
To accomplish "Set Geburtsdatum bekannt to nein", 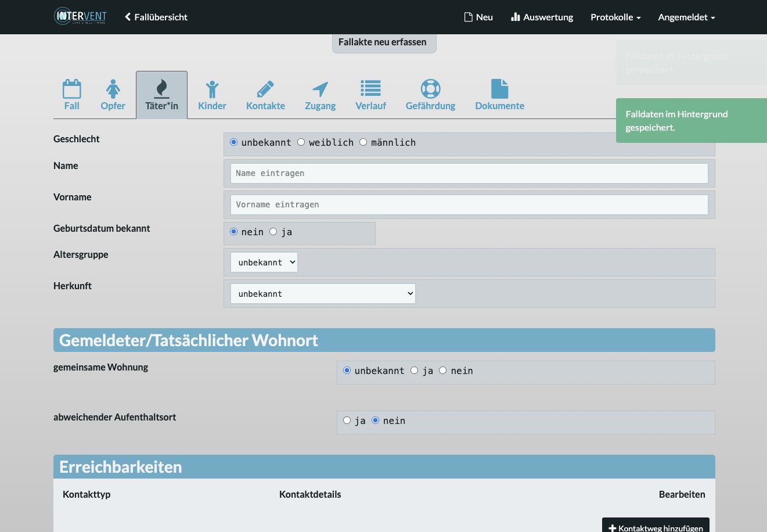I will [x=234, y=232].
